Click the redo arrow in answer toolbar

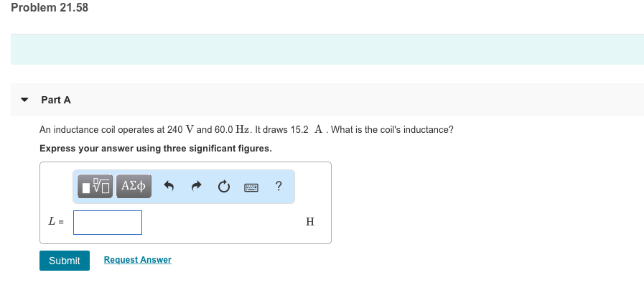pyautogui.click(x=197, y=187)
